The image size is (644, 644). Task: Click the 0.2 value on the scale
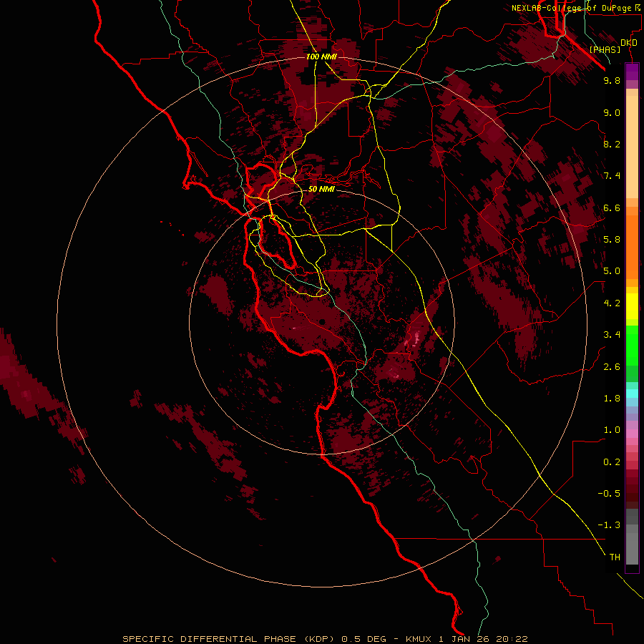coord(612,462)
